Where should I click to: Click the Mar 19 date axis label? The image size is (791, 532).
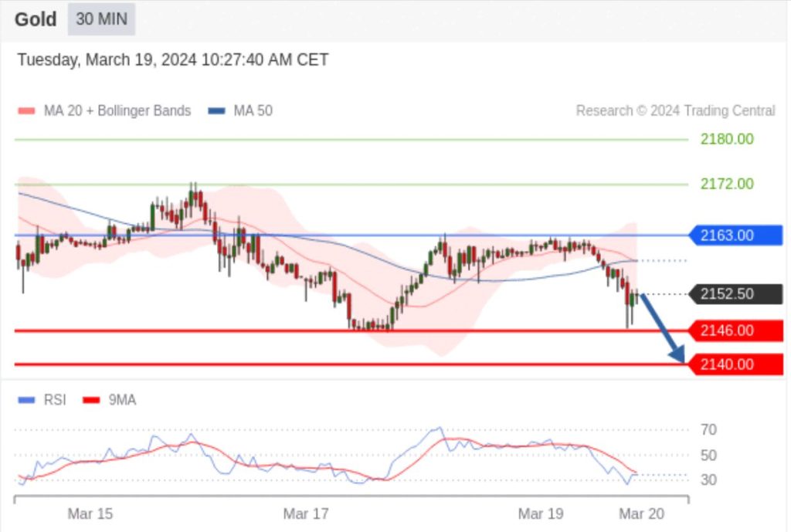click(541, 514)
